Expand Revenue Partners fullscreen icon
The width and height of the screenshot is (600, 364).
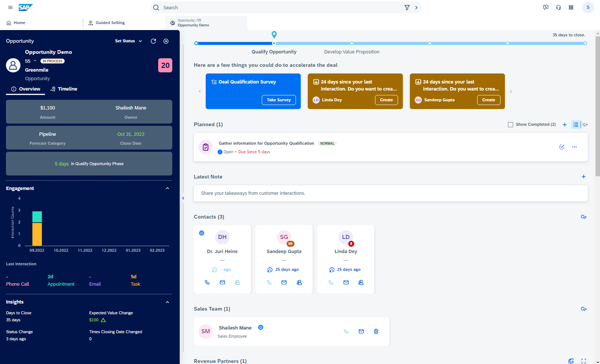(584, 361)
